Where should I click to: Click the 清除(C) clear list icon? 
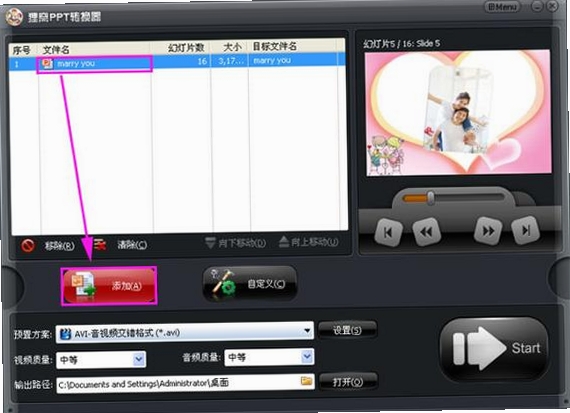pos(100,245)
